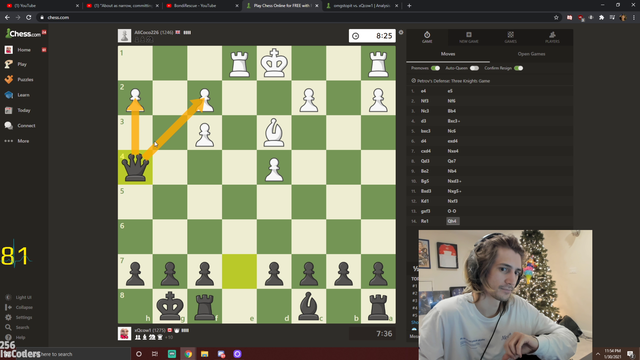Switch to the YouTube browser tab
The image size is (640, 360).
pos(41,6)
